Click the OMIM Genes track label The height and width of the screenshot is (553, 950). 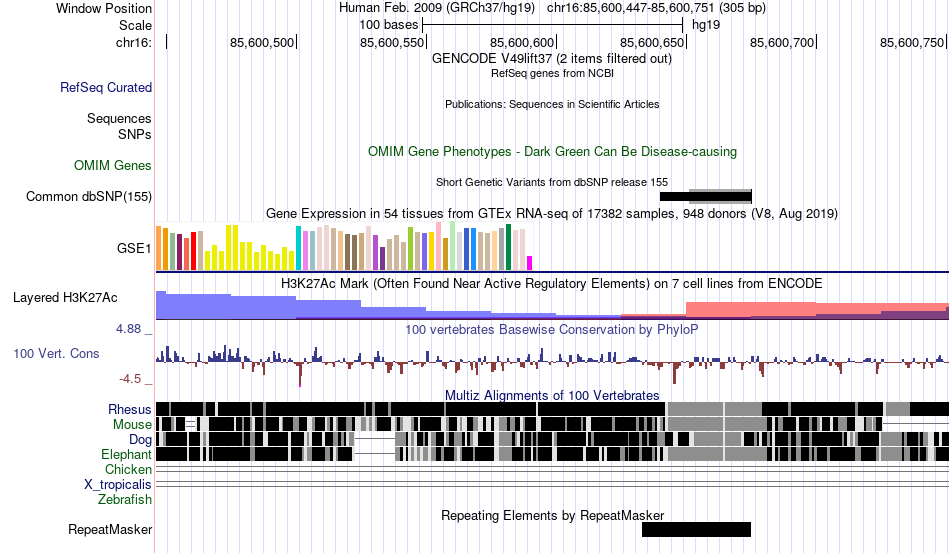(113, 165)
